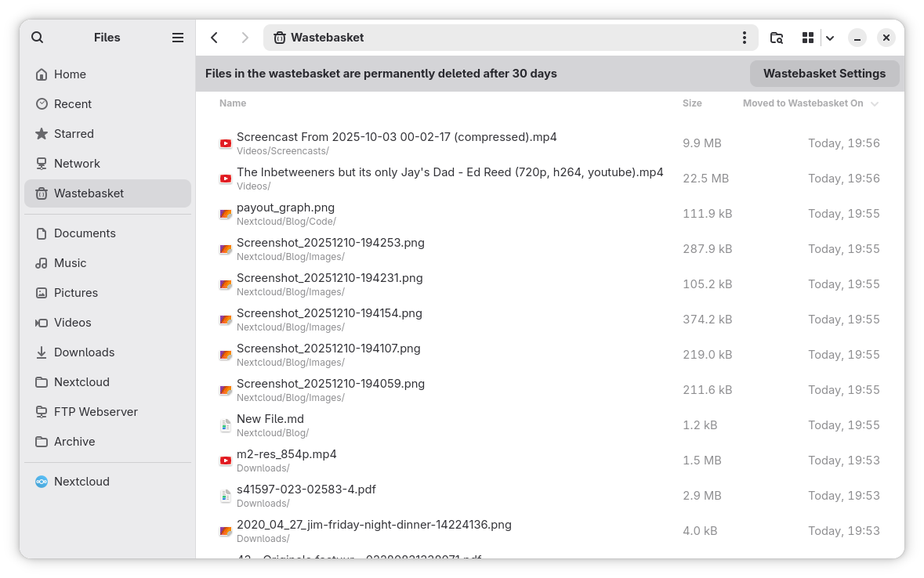924x578 pixels.
Task: Select the Home sidebar entry
Action: 70,74
